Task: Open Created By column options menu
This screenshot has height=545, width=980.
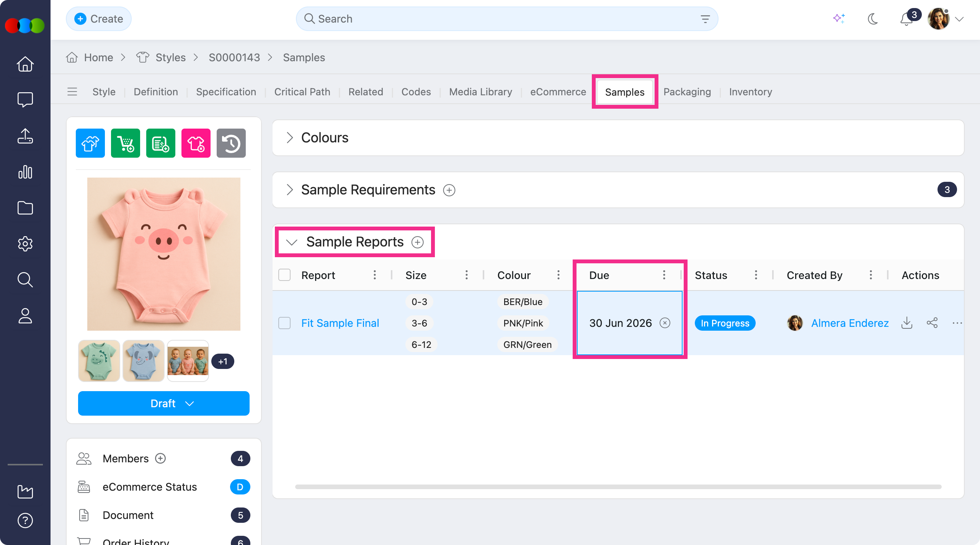Action: pyautogui.click(x=871, y=275)
